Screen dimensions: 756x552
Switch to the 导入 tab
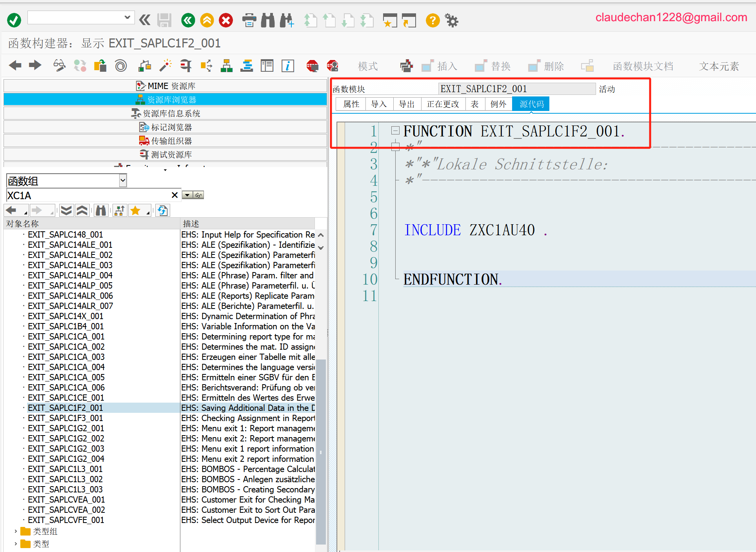tap(379, 104)
